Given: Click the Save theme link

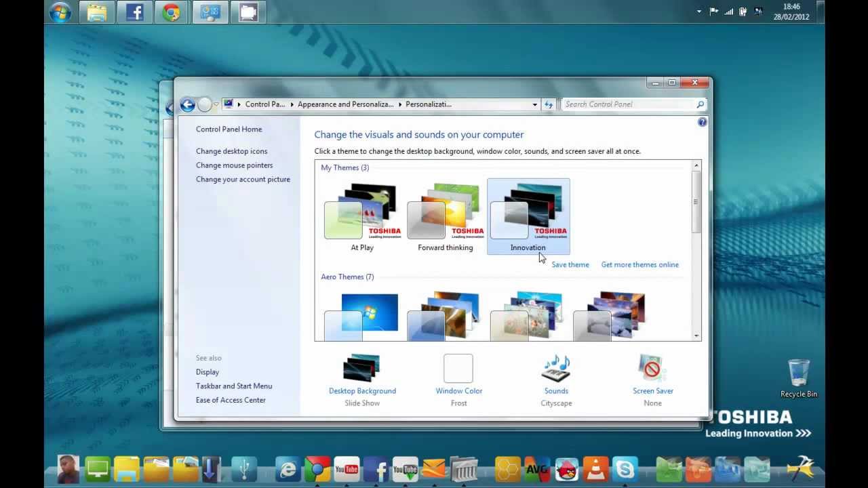Looking at the screenshot, I should pos(570,265).
